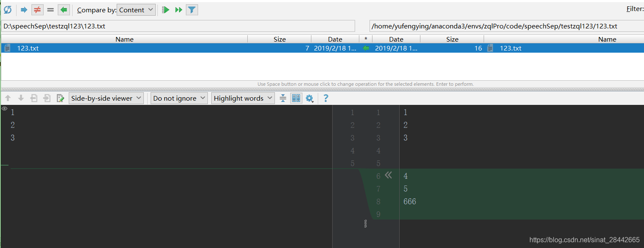Open the Compare by Content dropdown
644x248 pixels.
click(x=136, y=10)
